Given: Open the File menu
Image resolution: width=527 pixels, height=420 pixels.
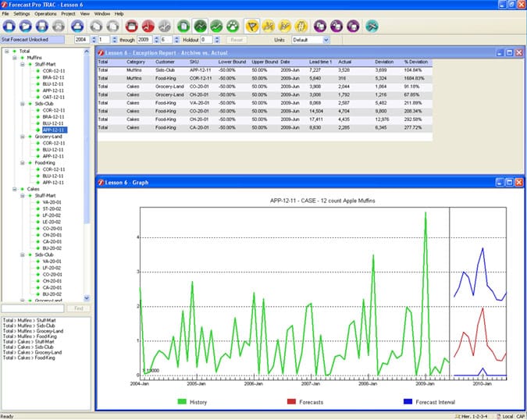Looking at the screenshot, I should coord(5,14).
